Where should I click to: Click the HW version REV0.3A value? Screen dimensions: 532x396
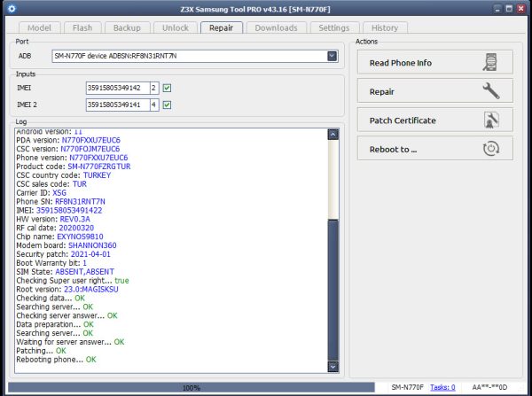pos(75,220)
